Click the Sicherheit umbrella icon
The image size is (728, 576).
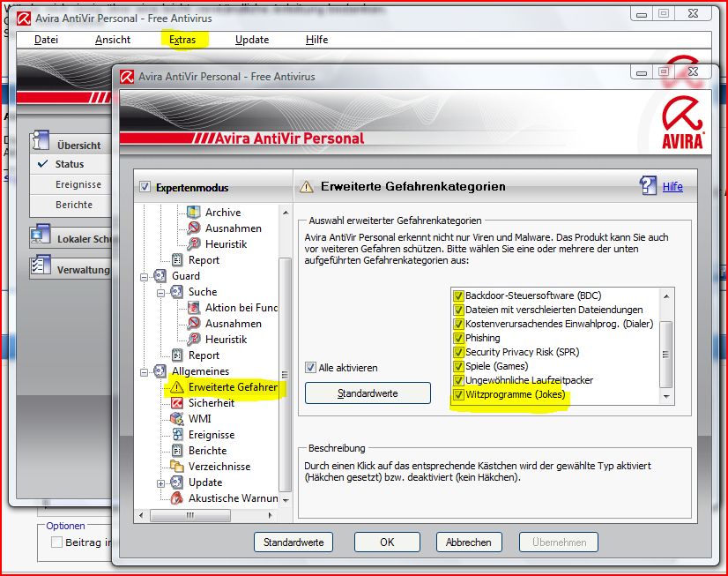(x=177, y=403)
